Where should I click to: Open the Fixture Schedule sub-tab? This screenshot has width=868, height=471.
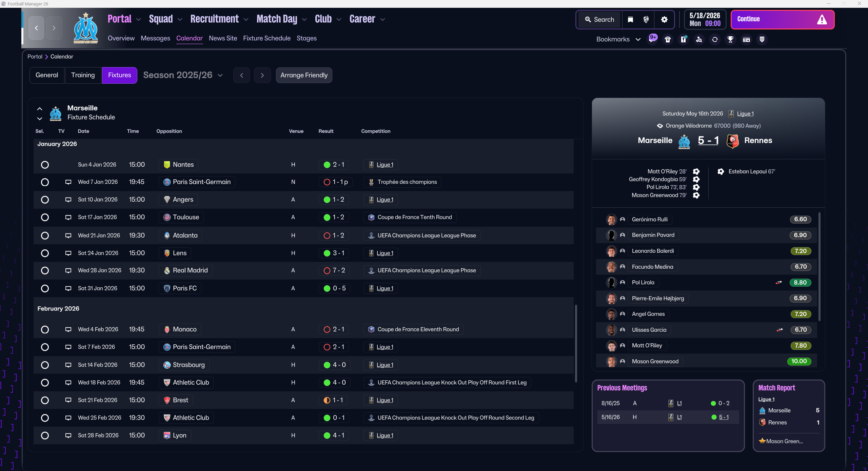[267, 38]
